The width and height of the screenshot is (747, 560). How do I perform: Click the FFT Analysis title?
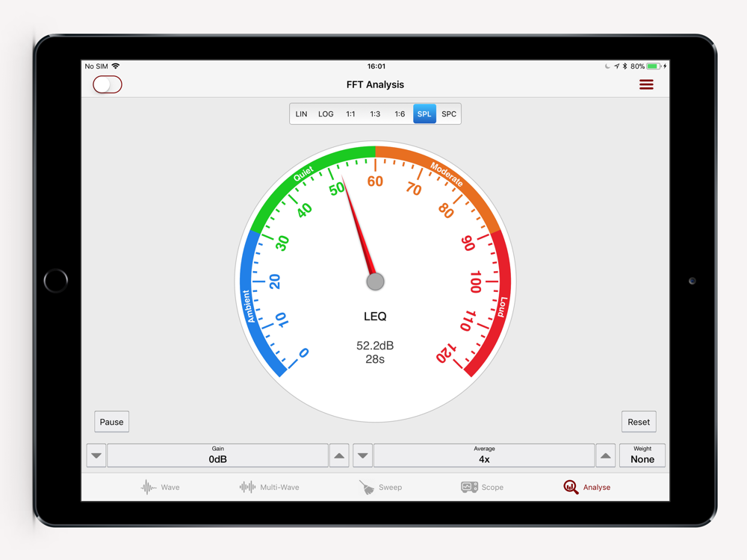375,85
